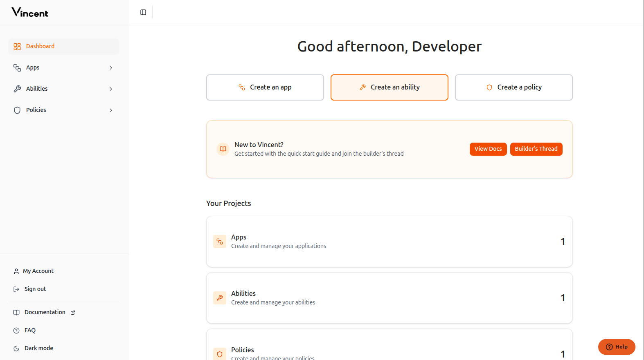Click the Good afternoon, Developer heading
644x360 pixels.
(x=390, y=47)
